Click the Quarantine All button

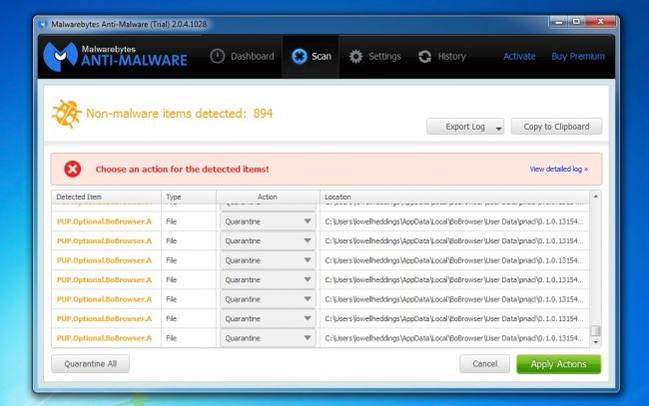click(x=90, y=364)
